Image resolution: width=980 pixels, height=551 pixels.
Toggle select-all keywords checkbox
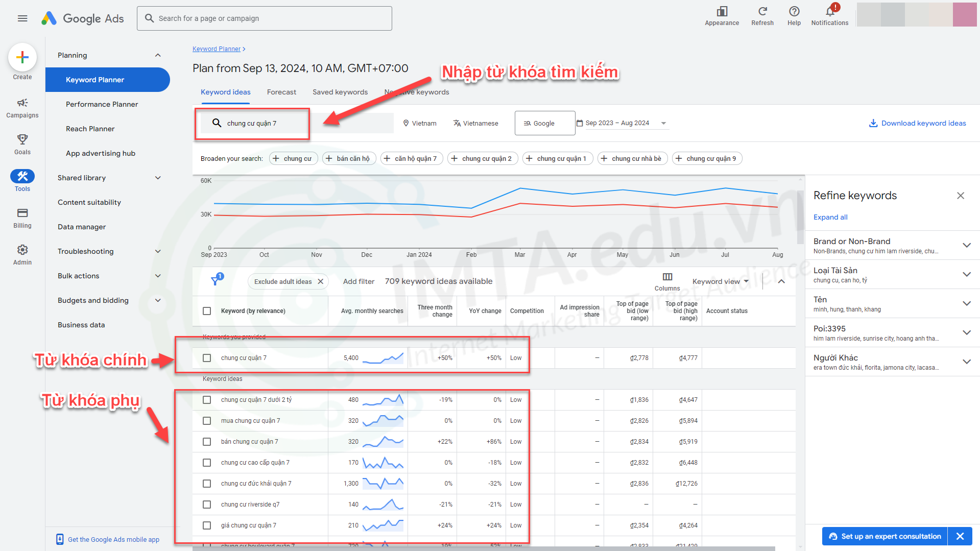[x=207, y=311]
